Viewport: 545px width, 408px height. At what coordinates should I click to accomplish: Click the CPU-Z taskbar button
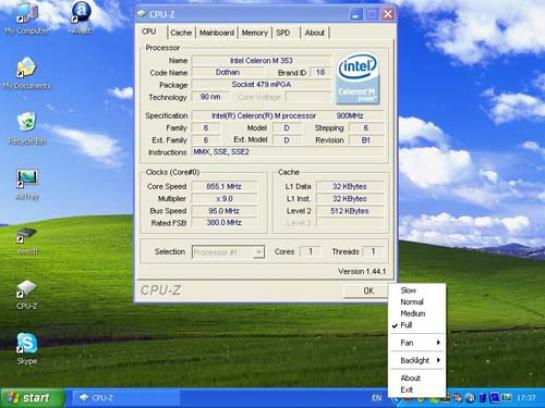[x=127, y=398]
